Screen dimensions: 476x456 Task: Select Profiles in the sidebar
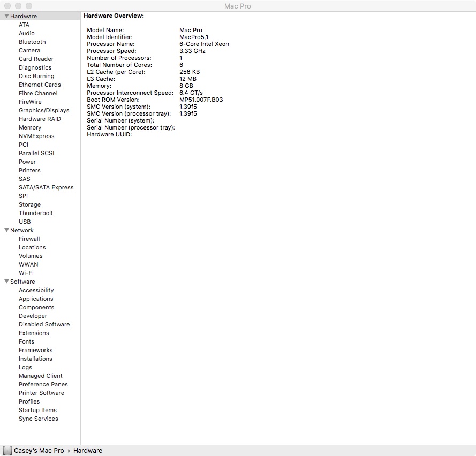click(29, 401)
